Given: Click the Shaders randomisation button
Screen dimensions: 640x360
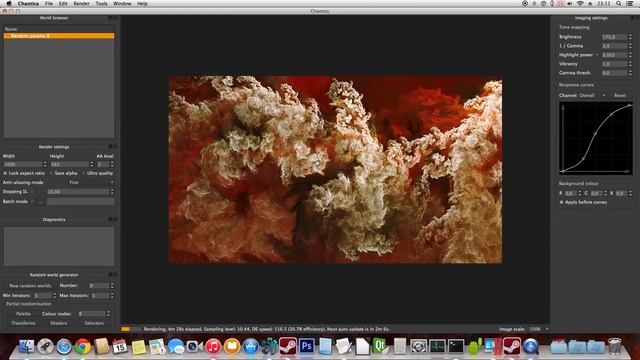Looking at the screenshot, I should coord(59,323).
